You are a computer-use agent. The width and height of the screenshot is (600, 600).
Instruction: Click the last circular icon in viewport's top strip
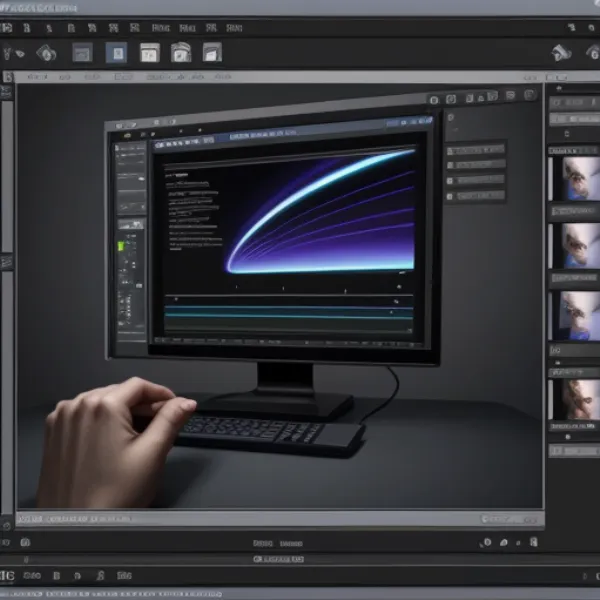coord(529,95)
